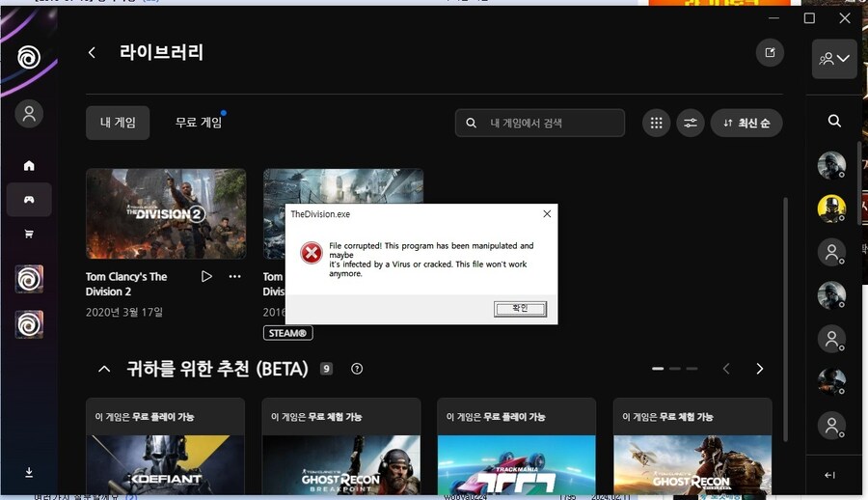The width and height of the screenshot is (868, 500).
Task: Click the 9 count badge beside recommendations
Action: point(327,369)
